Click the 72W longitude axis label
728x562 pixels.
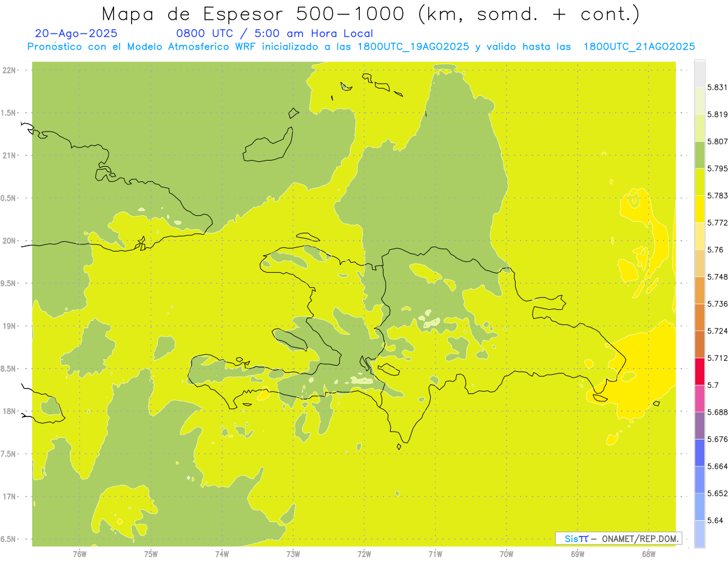[x=364, y=554]
